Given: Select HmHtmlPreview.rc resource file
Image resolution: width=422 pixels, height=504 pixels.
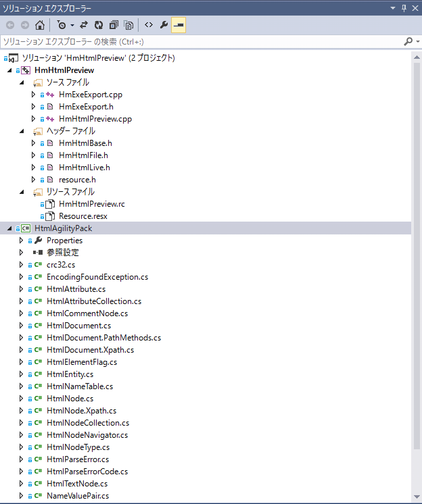Looking at the screenshot, I should (x=92, y=204).
